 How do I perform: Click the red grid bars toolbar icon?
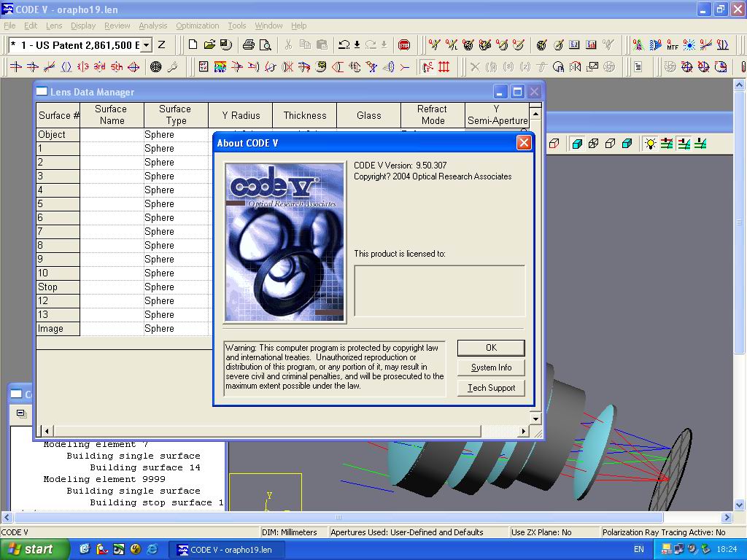444,67
